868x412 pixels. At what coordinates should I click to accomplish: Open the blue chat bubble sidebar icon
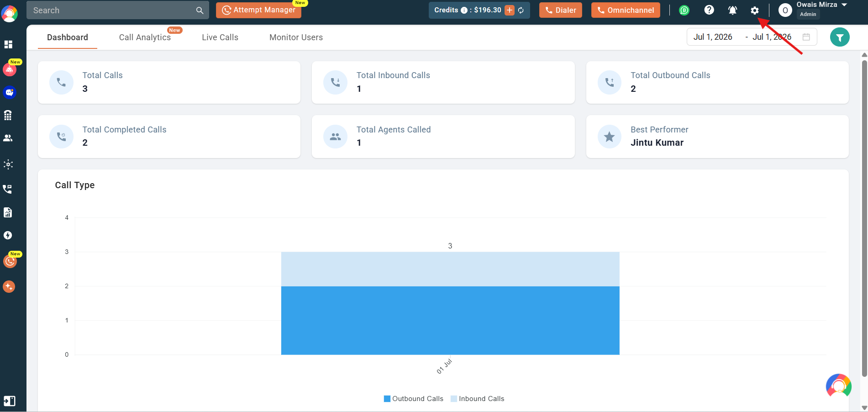point(9,93)
